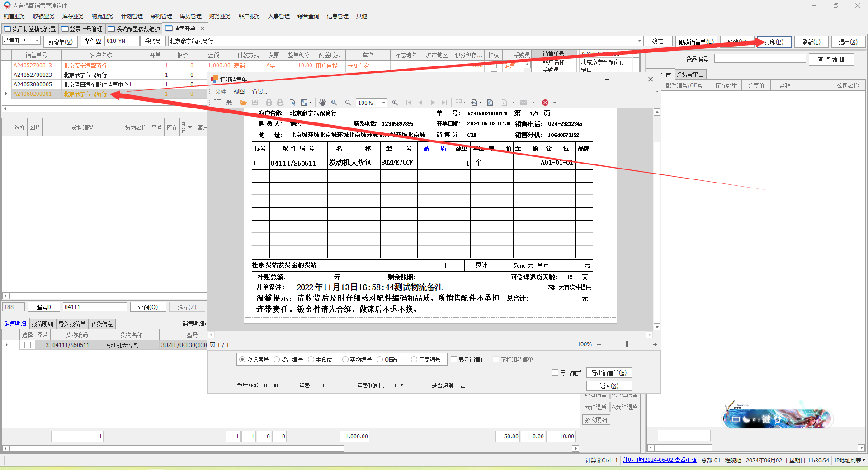Click the first printer icon in preview toolbar

tap(269, 103)
